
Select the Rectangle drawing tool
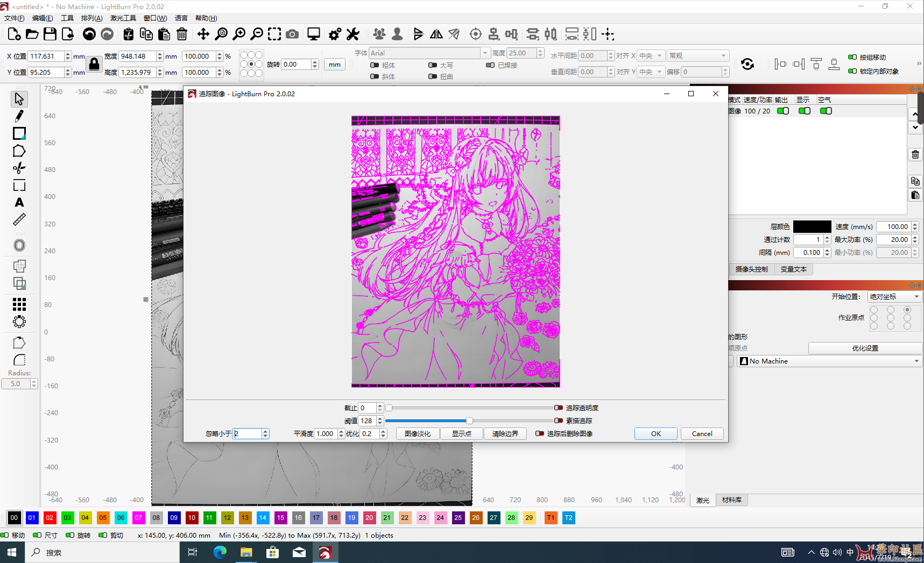click(x=19, y=133)
